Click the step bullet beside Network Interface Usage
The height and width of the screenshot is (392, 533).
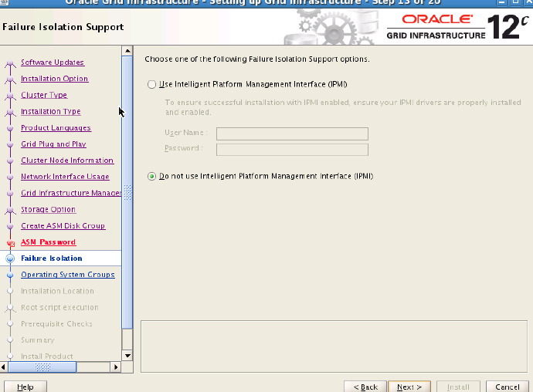10,177
